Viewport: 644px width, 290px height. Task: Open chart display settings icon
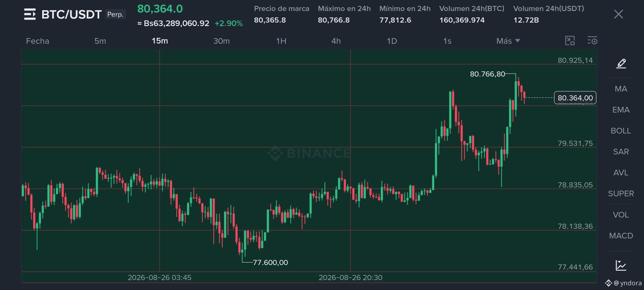[592, 41]
